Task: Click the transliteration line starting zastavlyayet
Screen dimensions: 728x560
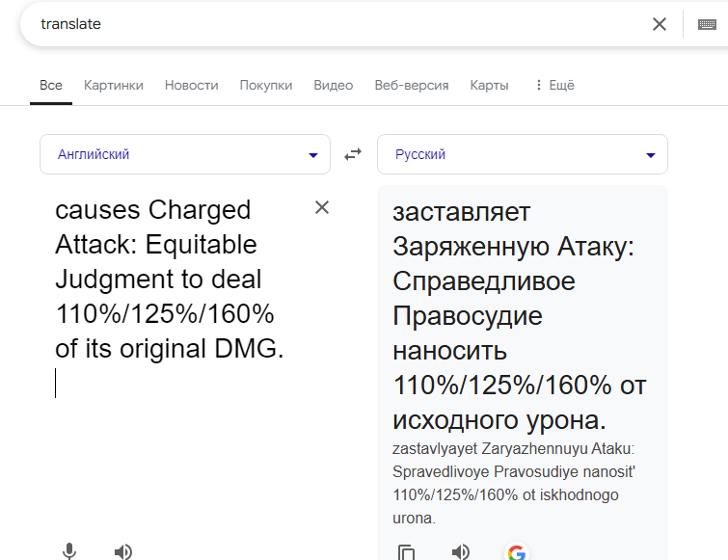Action: click(513, 449)
